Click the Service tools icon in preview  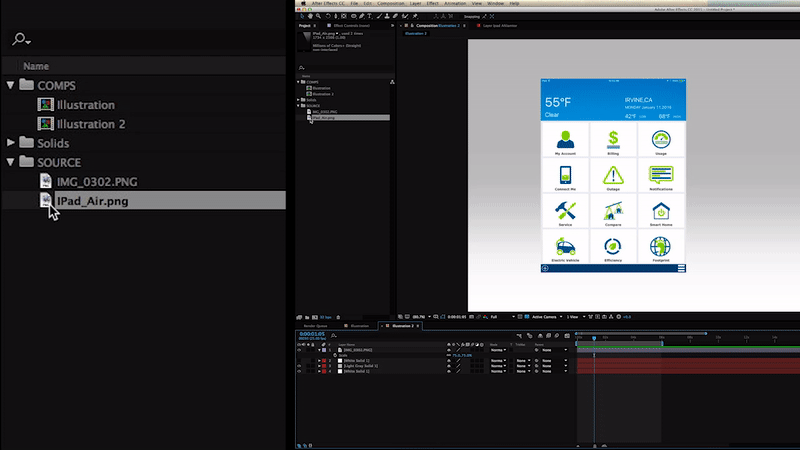tap(566, 211)
